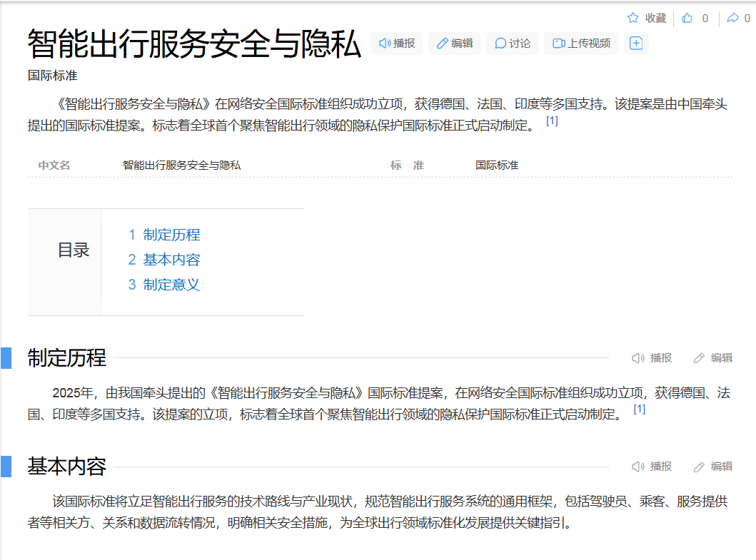Click the plus icon next to 上传视频
Viewport: 756px width, 560px height.
click(636, 44)
